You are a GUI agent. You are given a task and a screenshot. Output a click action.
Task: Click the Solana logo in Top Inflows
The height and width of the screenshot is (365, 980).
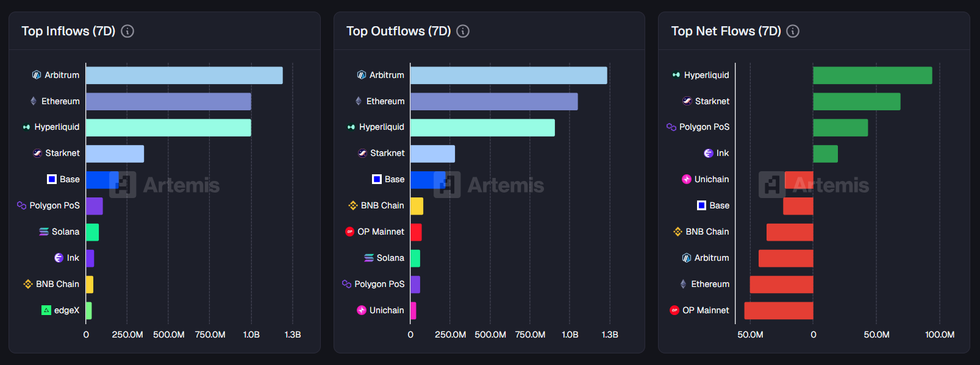[x=44, y=232]
